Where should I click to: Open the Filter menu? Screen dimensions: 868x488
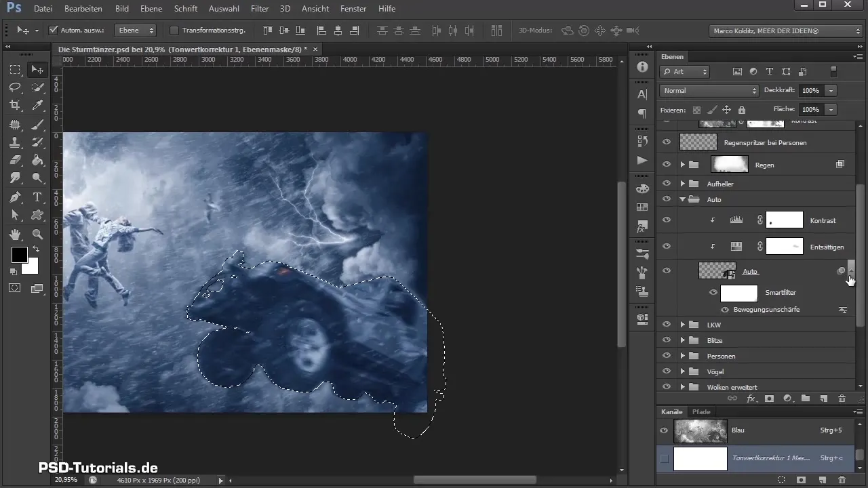(260, 9)
